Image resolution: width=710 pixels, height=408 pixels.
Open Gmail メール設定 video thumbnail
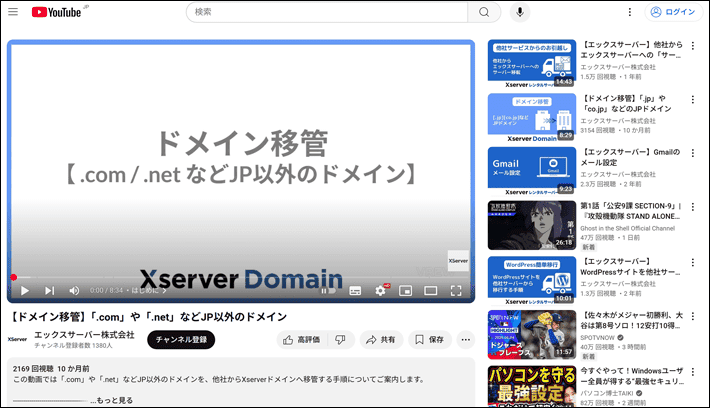pyautogui.click(x=532, y=171)
